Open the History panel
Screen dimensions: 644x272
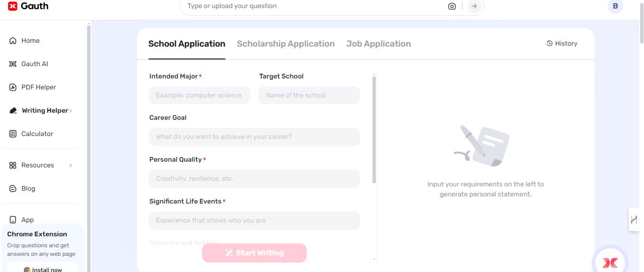pos(562,43)
